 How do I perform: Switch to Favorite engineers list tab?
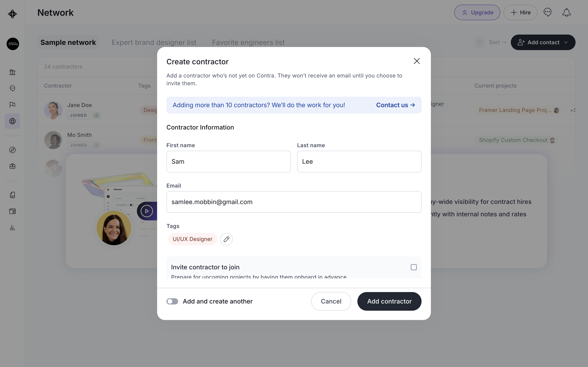point(248,42)
